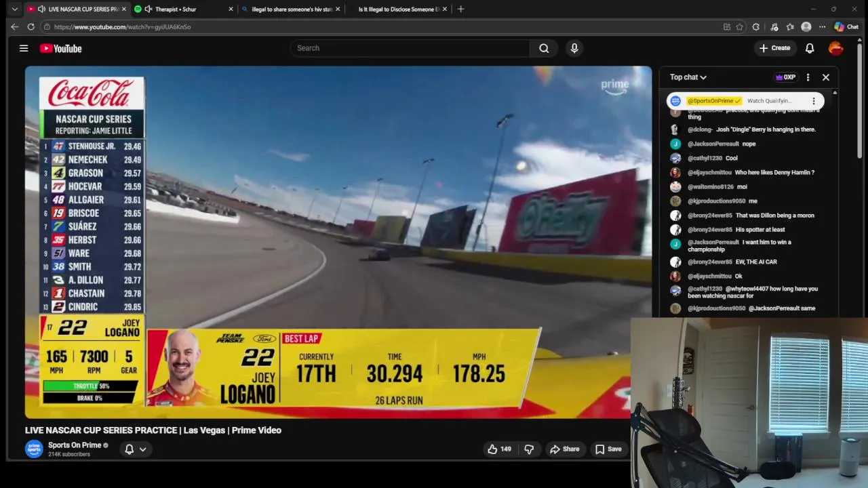This screenshot has height=488, width=868.
Task: Close the illegal to share tab
Action: tap(338, 9)
